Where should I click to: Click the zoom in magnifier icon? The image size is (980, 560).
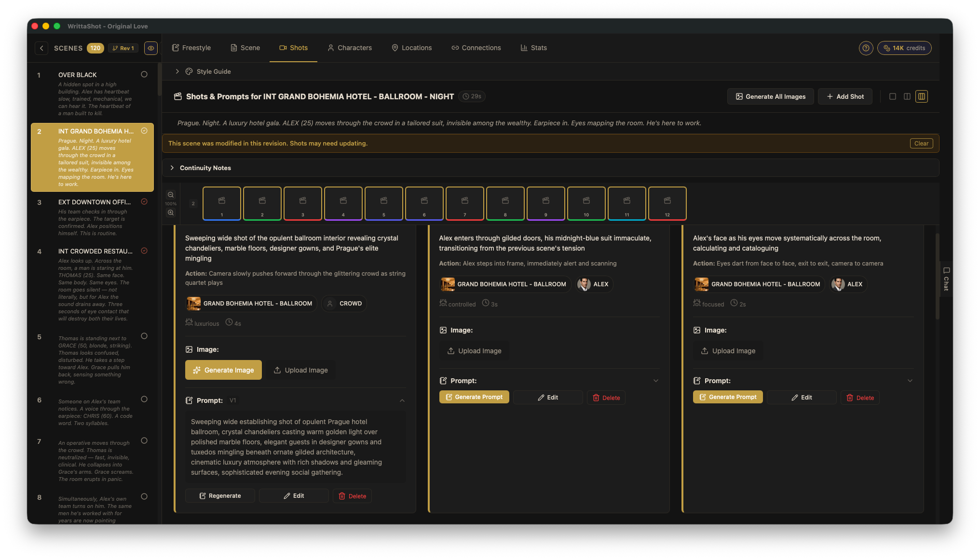point(171,213)
